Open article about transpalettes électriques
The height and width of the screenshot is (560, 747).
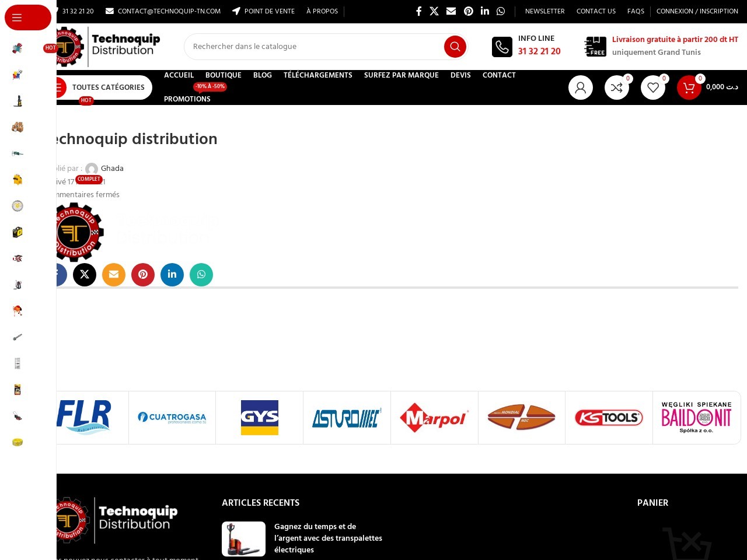(328, 538)
